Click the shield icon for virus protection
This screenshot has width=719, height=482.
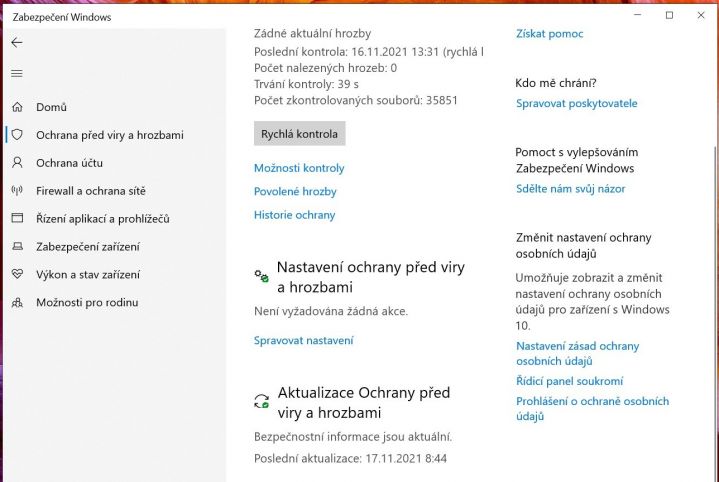tap(17, 135)
